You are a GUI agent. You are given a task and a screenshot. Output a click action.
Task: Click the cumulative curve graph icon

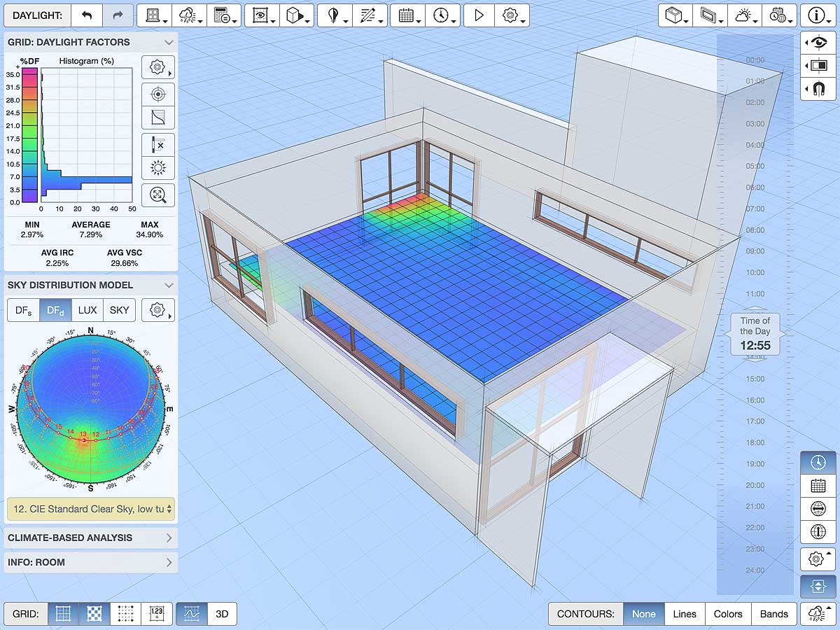point(158,118)
